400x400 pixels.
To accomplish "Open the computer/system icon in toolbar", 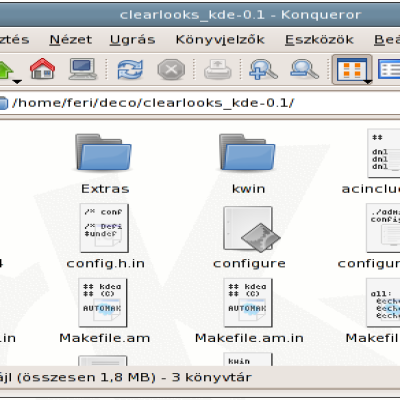I will click(x=82, y=69).
